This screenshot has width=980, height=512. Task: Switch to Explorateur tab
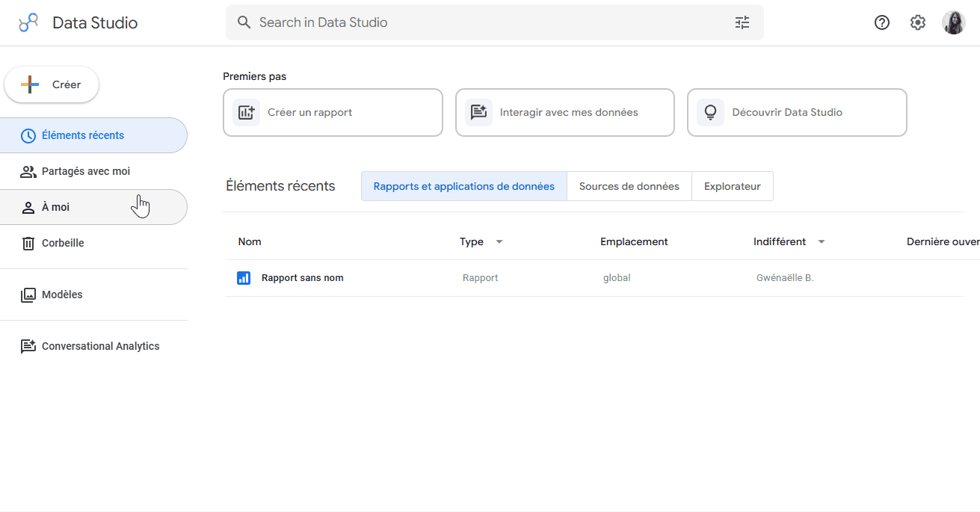click(x=733, y=186)
